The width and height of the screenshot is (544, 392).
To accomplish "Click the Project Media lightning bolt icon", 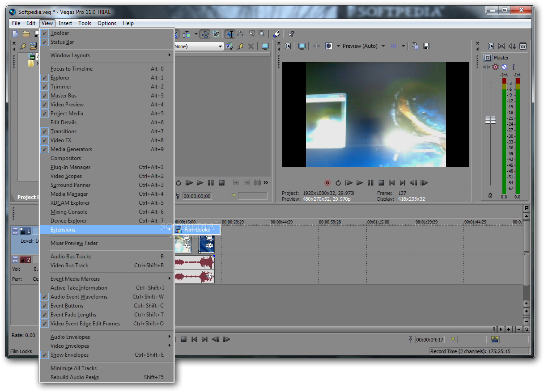I will pos(23,46).
